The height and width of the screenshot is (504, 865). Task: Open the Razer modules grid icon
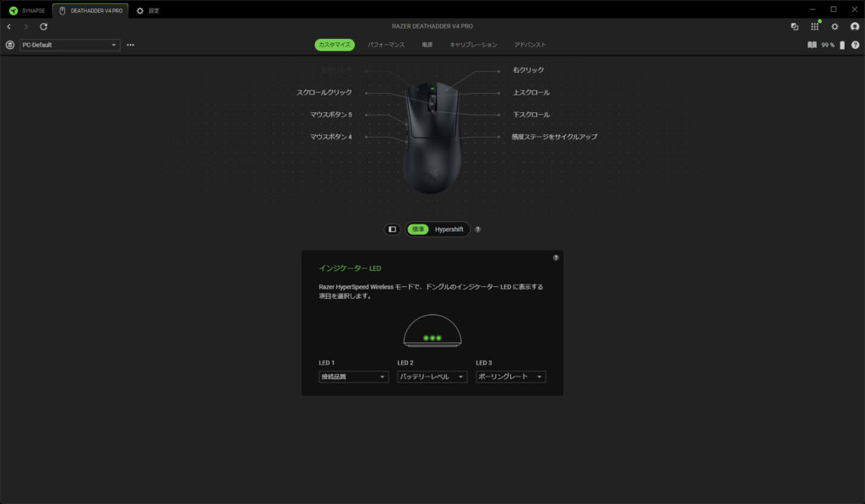coord(814,27)
